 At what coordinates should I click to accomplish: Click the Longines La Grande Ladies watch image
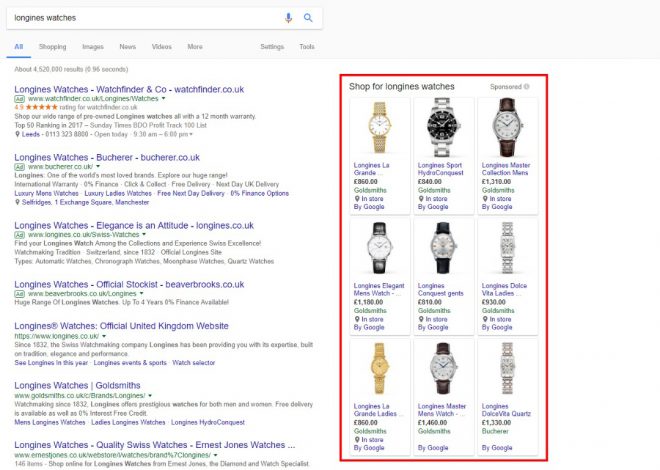380,369
